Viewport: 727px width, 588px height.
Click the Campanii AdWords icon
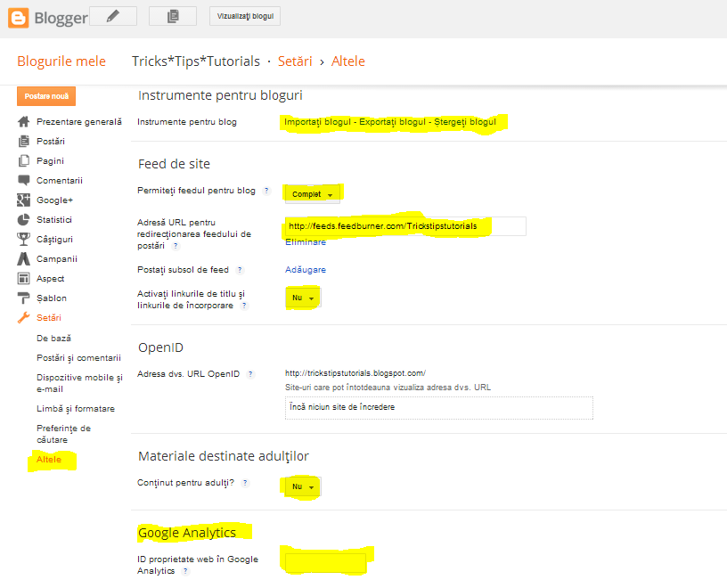24,258
